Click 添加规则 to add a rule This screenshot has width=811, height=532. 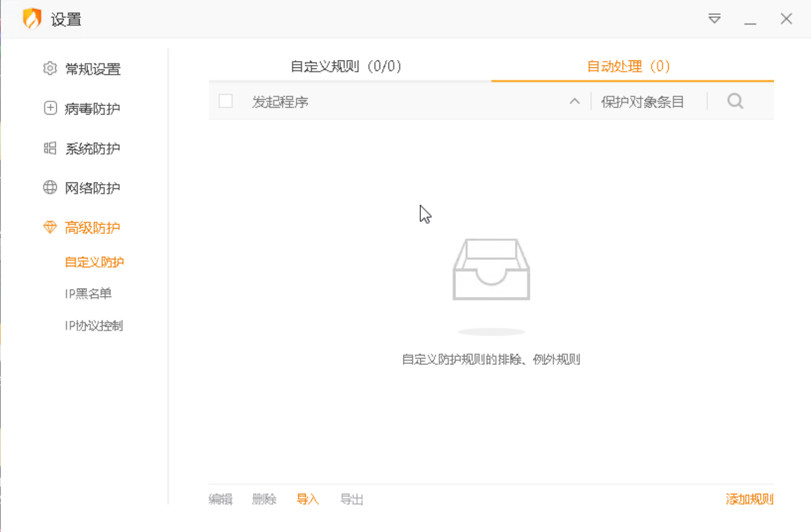pos(749,499)
